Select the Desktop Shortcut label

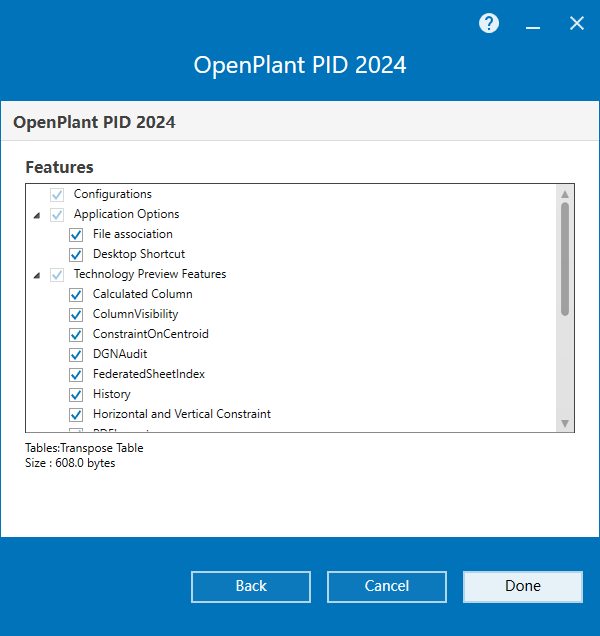(139, 254)
